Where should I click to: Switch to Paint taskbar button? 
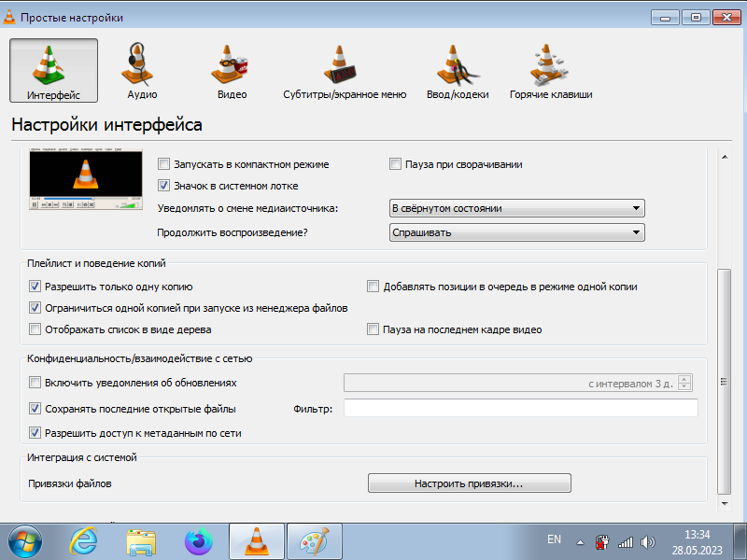click(x=315, y=541)
